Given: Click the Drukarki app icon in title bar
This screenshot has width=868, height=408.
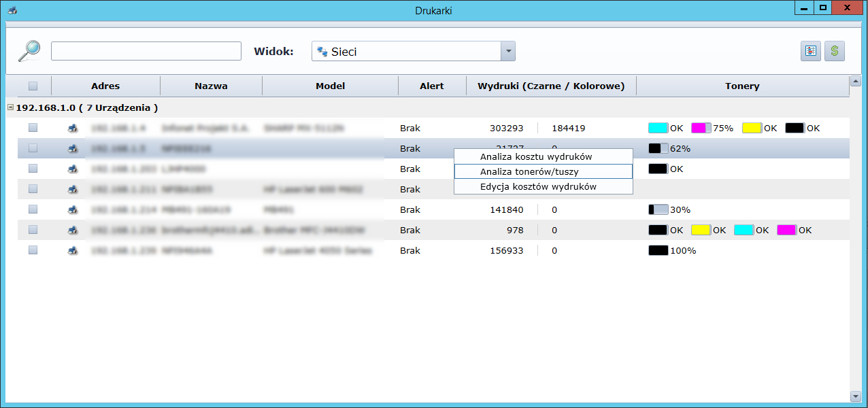Looking at the screenshot, I should 12,11.
